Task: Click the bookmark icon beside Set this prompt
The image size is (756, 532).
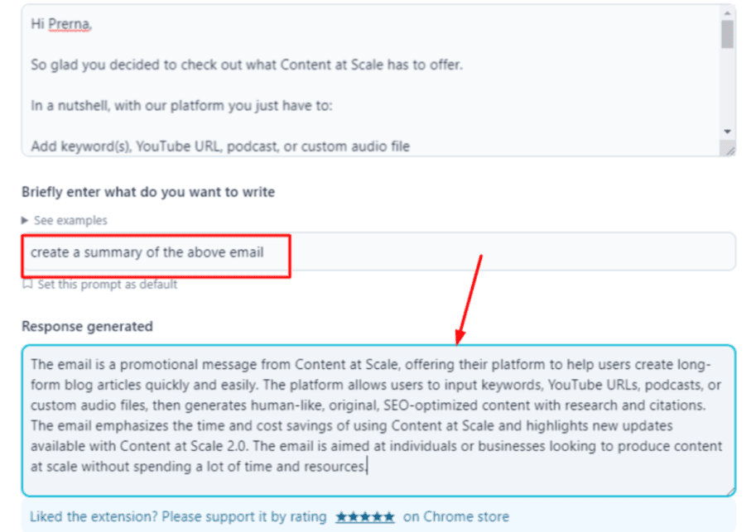Action: point(27,285)
